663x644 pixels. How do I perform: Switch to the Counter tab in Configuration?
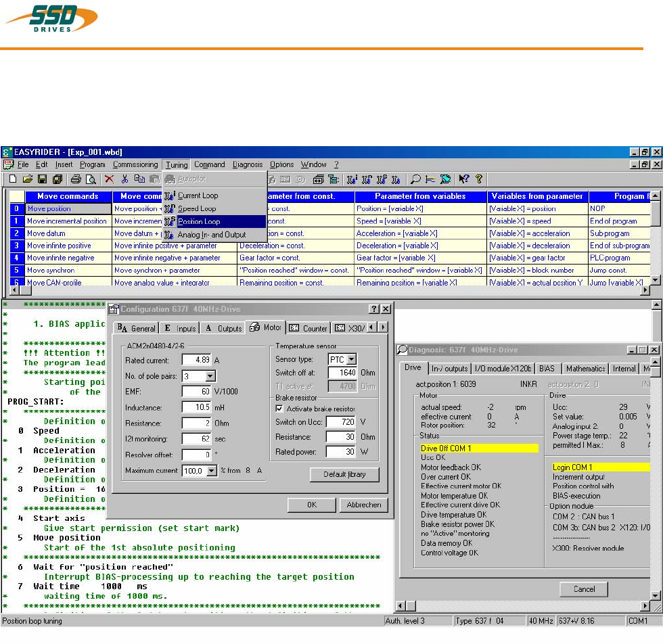coord(308,329)
